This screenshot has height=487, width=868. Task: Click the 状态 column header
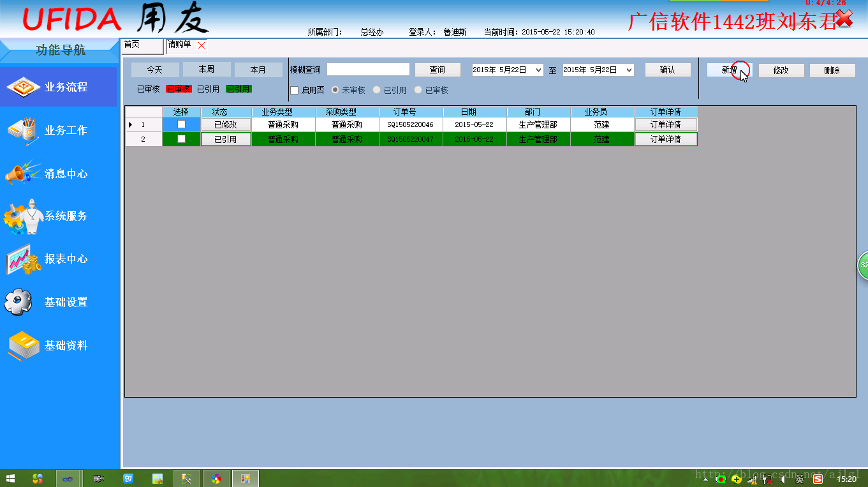[226, 112]
